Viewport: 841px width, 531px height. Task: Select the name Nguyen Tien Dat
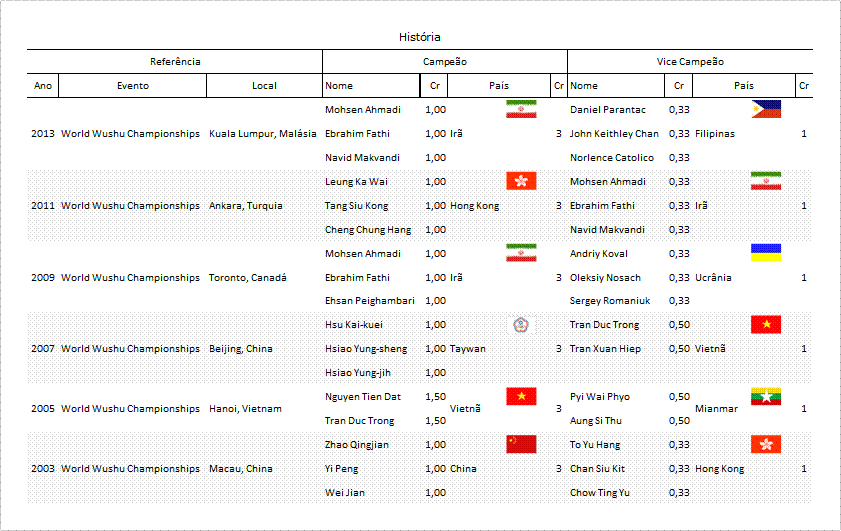(x=363, y=397)
